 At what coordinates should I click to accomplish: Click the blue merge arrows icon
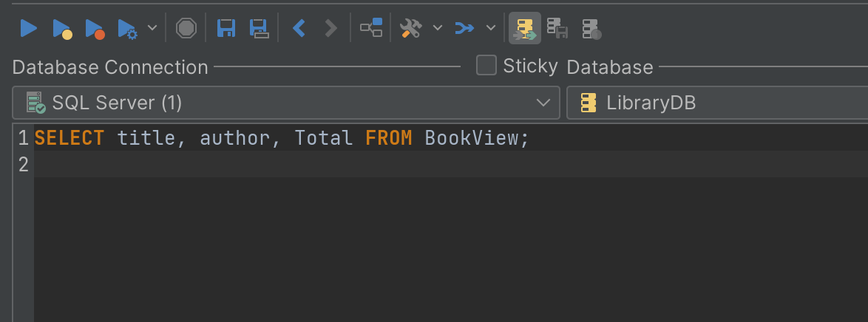tap(464, 27)
